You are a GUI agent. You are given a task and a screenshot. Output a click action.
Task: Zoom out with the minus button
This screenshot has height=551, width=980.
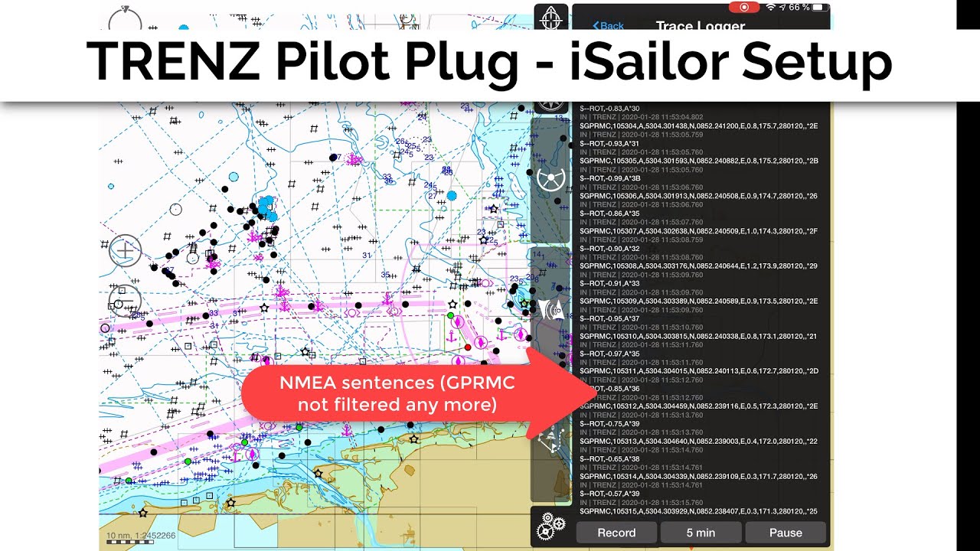tap(125, 302)
